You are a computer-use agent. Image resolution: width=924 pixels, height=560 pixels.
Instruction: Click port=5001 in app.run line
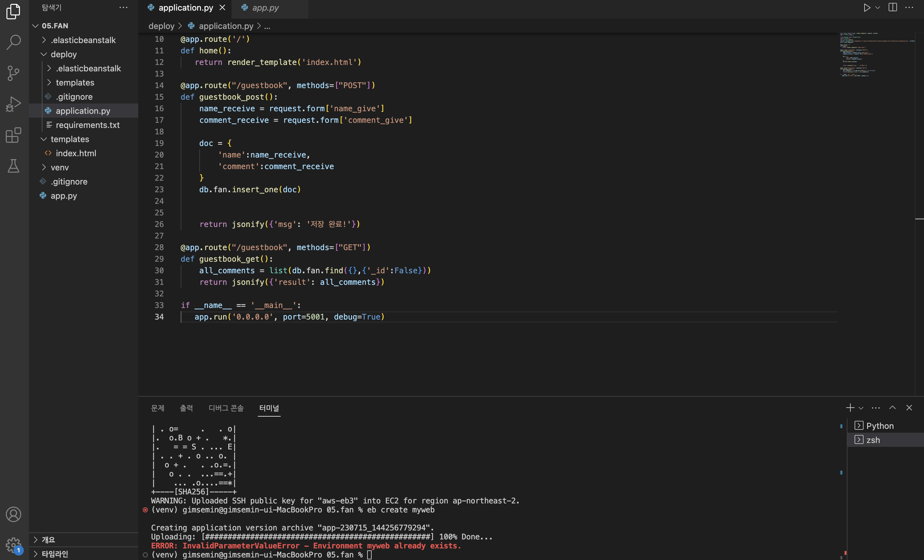(304, 317)
